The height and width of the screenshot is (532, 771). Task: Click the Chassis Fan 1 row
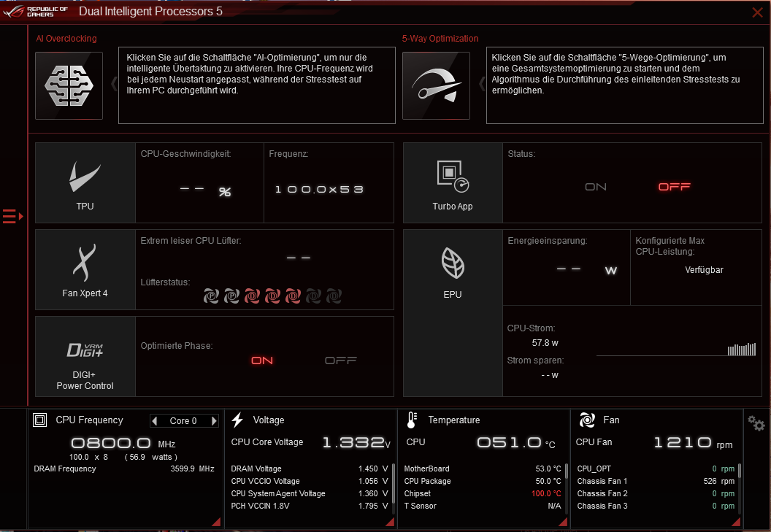point(656,481)
